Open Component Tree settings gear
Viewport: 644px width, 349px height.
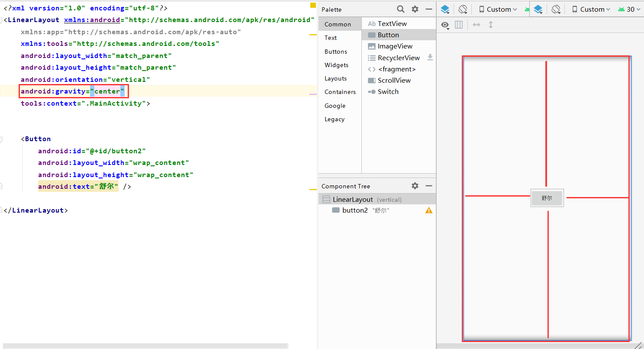tap(415, 186)
